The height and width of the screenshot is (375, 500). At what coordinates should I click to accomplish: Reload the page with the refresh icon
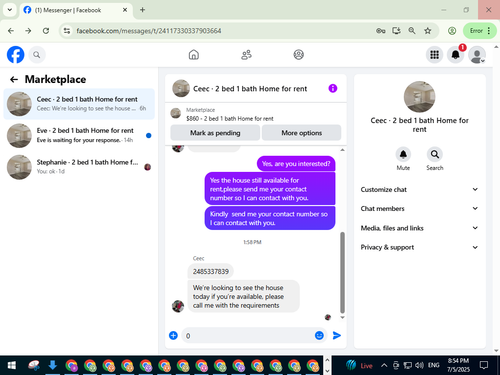point(46,31)
